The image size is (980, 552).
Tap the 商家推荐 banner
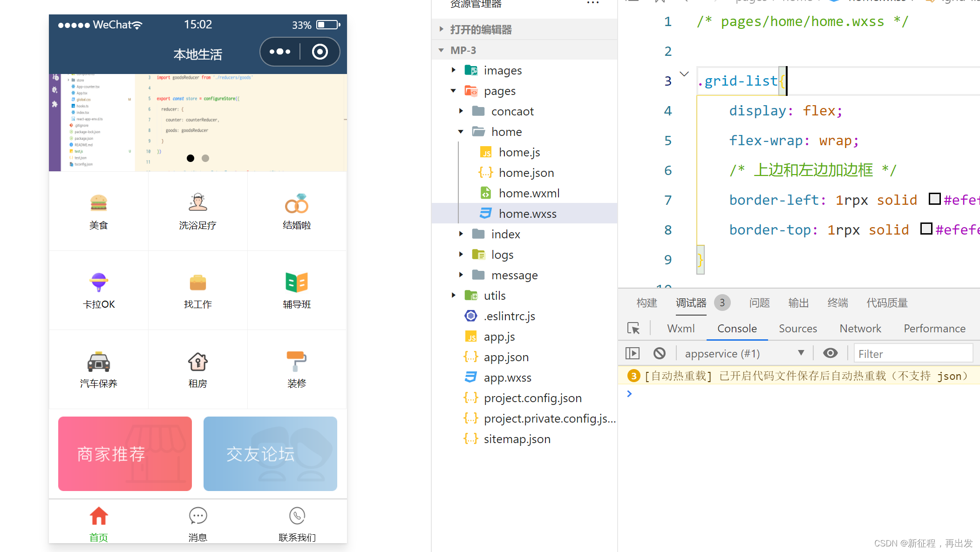click(125, 453)
